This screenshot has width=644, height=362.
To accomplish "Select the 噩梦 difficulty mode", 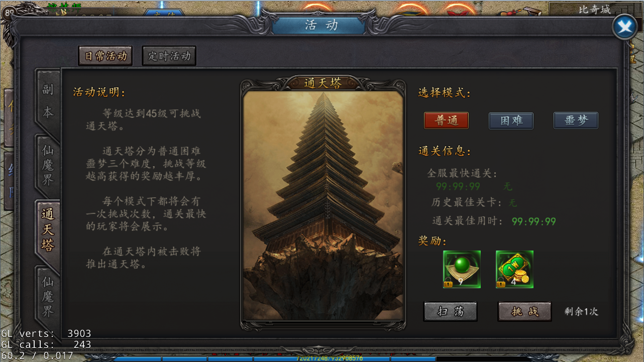I will [576, 120].
